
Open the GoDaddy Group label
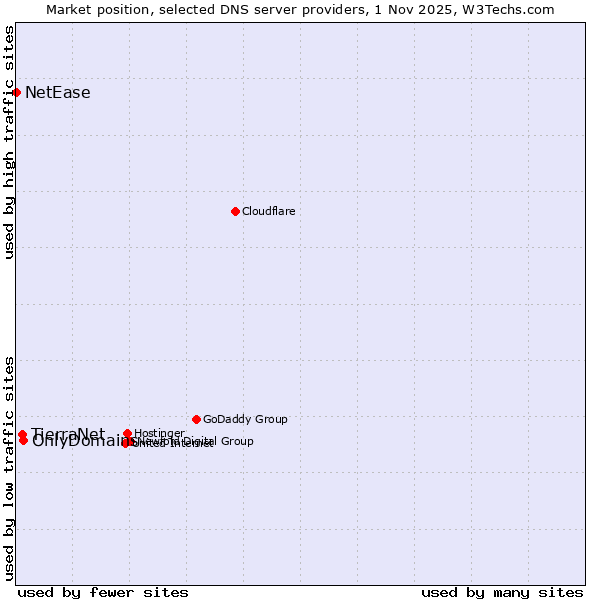[245, 419]
